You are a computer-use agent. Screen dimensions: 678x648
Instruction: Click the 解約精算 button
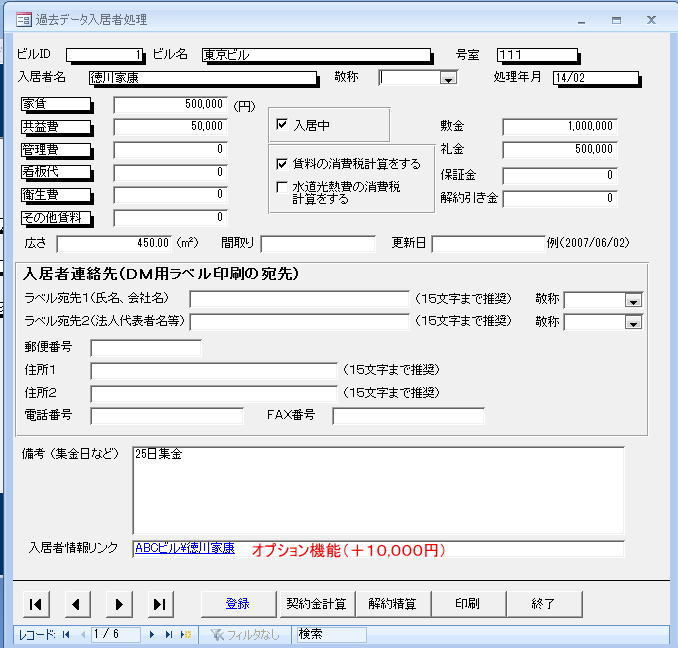(393, 604)
